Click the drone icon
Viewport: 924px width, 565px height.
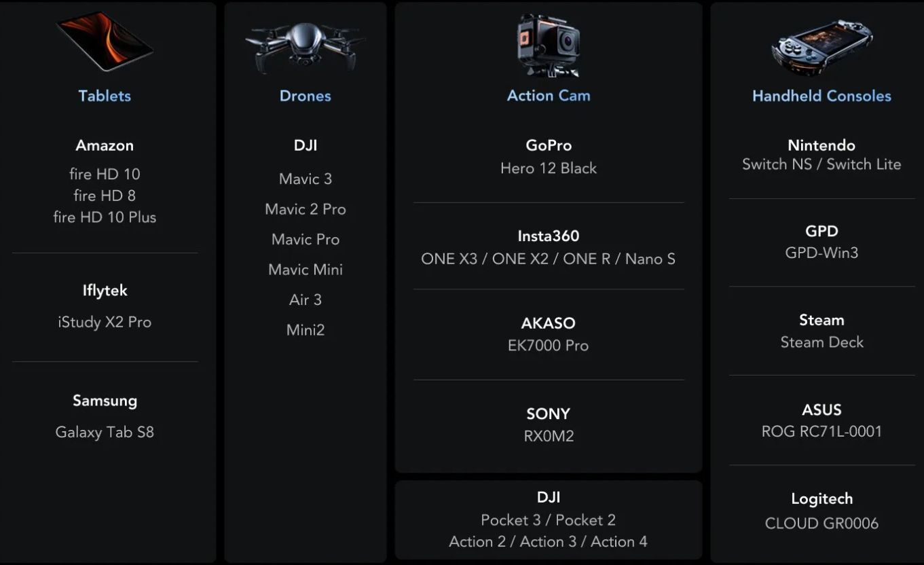[305, 45]
